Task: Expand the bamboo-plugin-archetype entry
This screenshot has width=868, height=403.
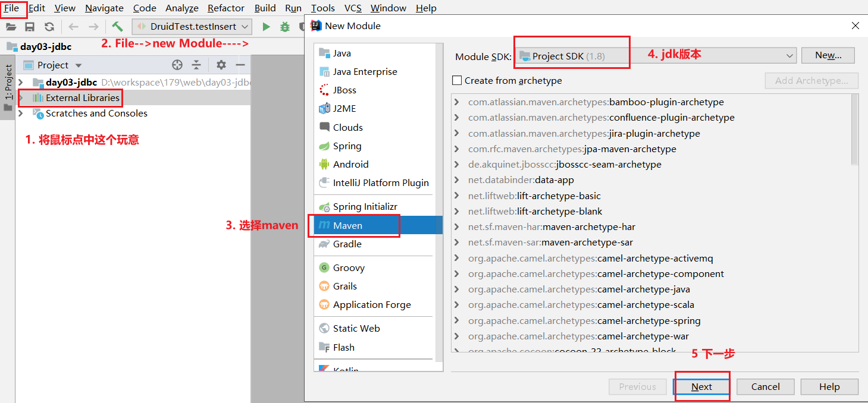Action: tap(457, 102)
